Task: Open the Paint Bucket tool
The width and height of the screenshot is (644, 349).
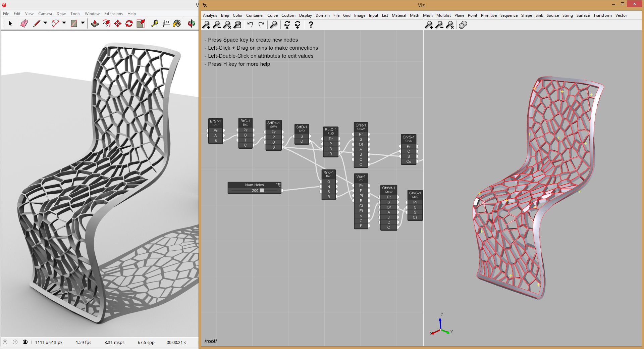Action: (x=177, y=23)
